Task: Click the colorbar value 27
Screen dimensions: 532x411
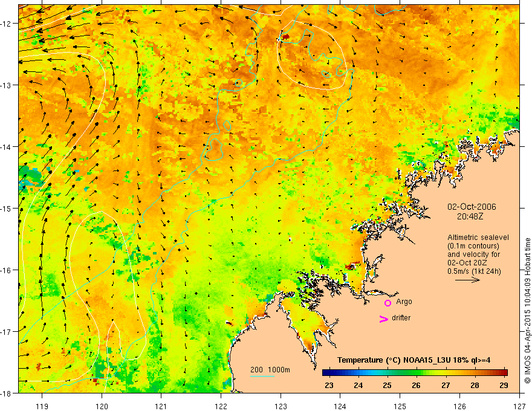Action: tap(446, 386)
